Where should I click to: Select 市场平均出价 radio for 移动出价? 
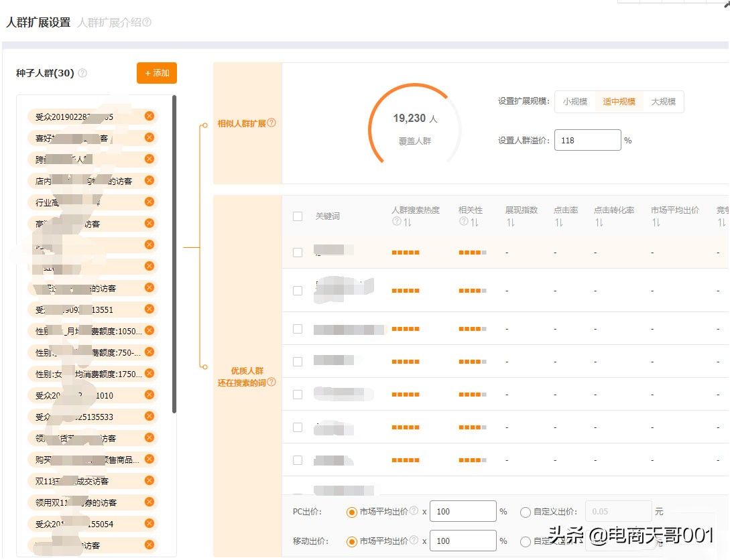coord(352,541)
